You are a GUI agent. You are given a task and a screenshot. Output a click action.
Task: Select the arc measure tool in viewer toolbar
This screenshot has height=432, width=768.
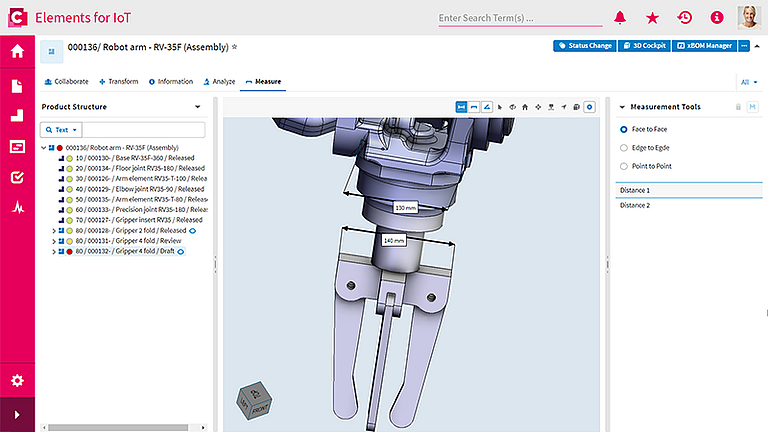pos(474,107)
